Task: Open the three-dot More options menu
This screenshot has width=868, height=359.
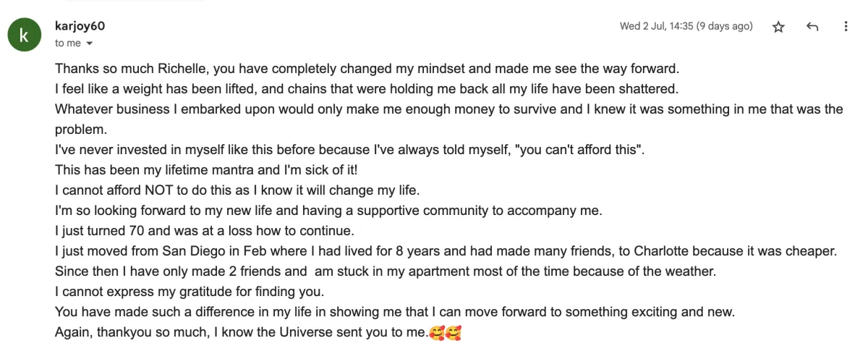Action: click(846, 27)
